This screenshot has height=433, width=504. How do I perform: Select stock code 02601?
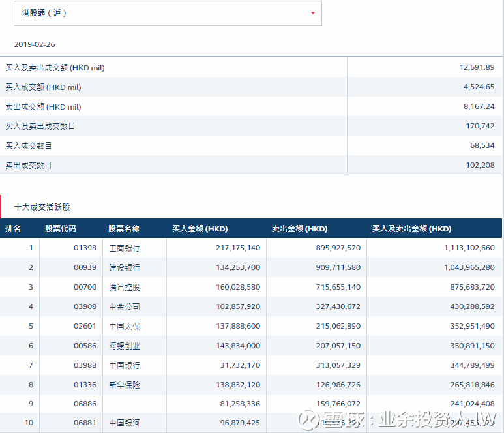point(85,326)
